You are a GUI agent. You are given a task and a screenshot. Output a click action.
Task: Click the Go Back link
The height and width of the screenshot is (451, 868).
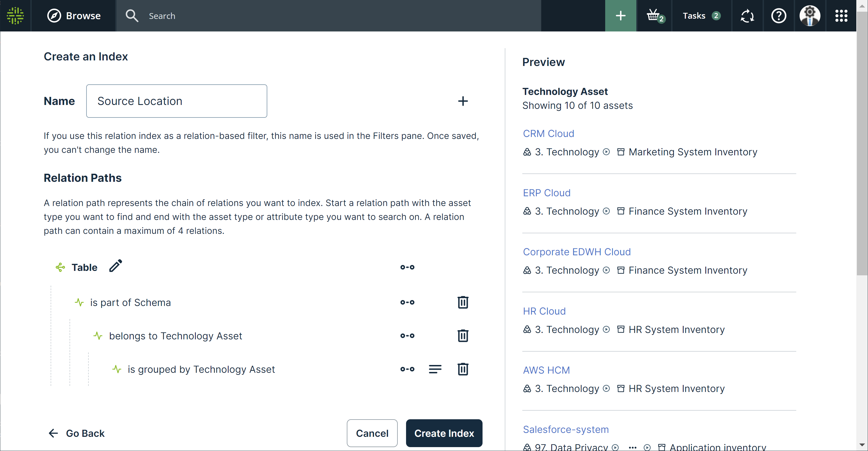pos(76,433)
